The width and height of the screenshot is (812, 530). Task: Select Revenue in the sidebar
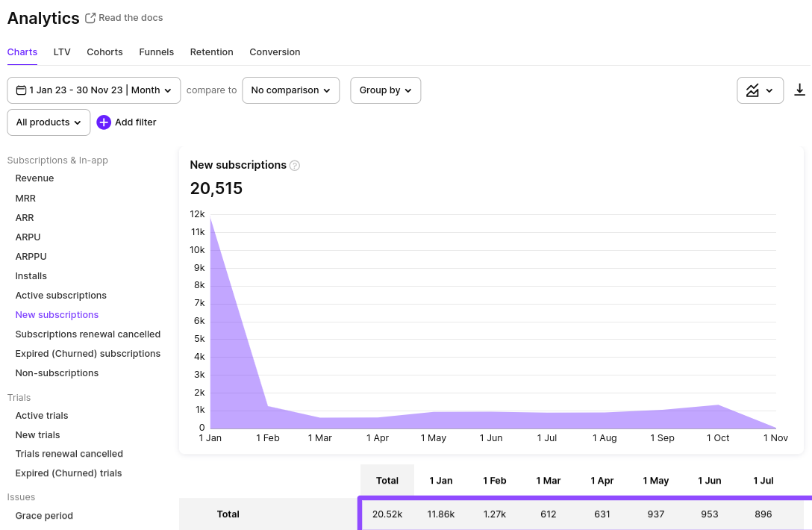tap(34, 178)
